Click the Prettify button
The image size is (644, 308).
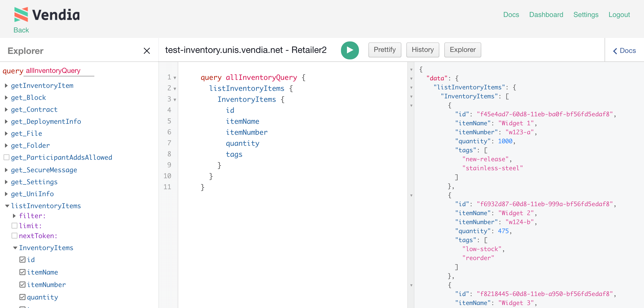click(x=384, y=50)
